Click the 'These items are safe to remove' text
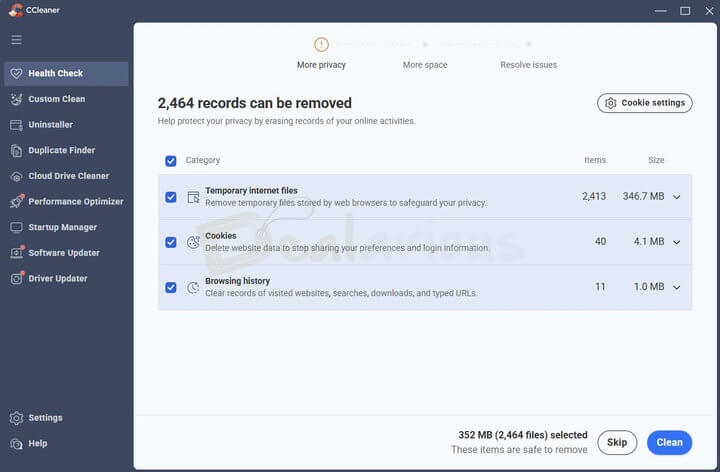This screenshot has height=472, width=720. pos(519,450)
